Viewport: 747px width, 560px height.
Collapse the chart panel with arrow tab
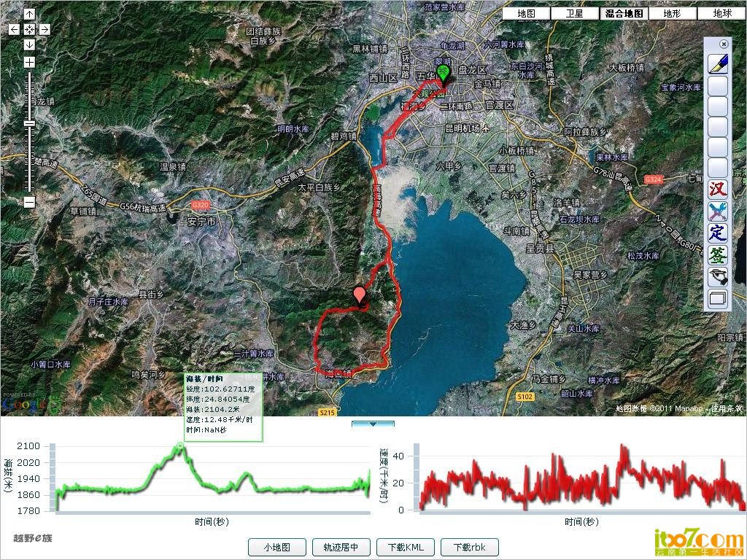pos(373,424)
